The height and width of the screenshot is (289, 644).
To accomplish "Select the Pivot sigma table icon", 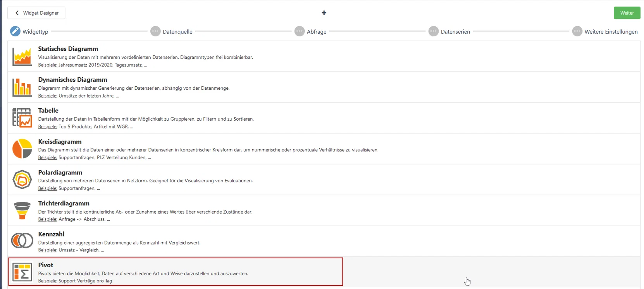I will [22, 272].
